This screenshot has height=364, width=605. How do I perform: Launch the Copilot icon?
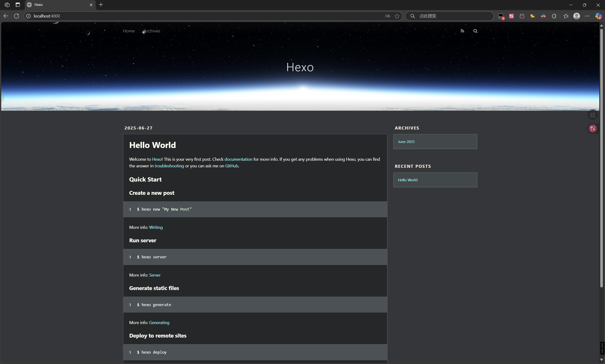click(x=598, y=16)
